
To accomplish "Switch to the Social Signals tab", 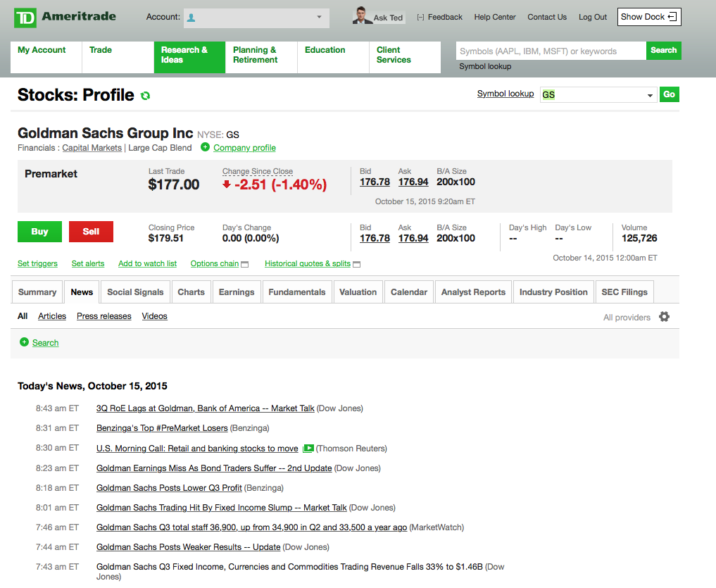I will 135,292.
